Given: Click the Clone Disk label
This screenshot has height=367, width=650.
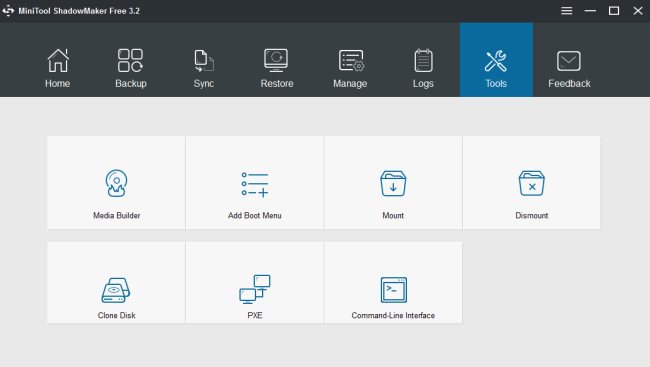Looking at the screenshot, I should click(x=116, y=315).
